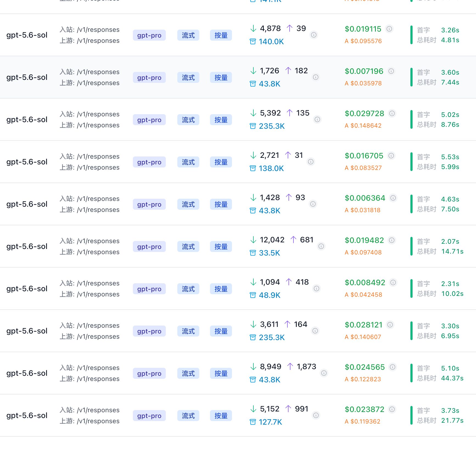Click output token count 1,873
476x454 pixels.
click(x=306, y=366)
